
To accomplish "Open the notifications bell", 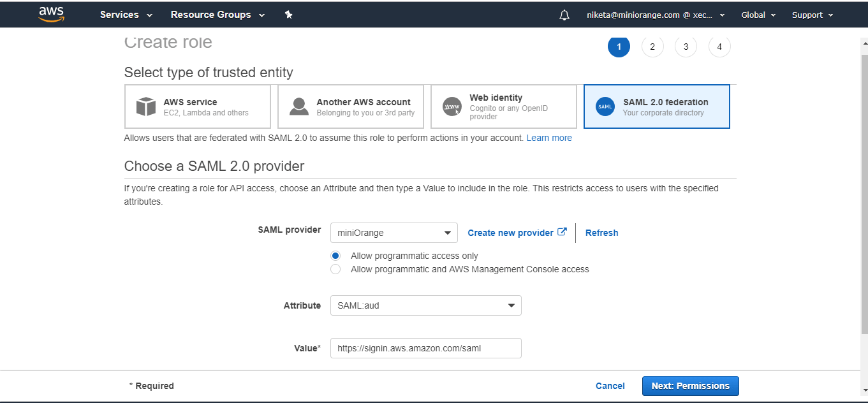I will click(x=564, y=14).
